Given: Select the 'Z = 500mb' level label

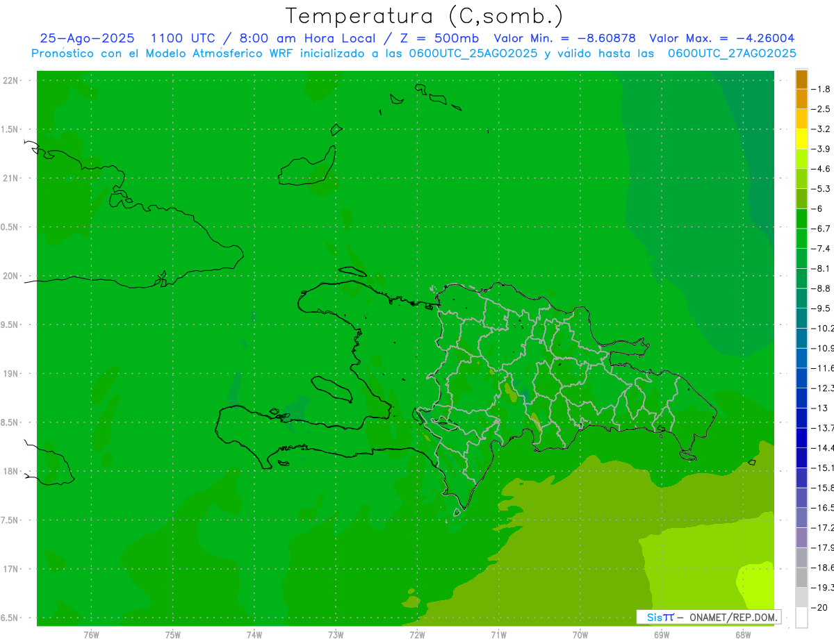Looking at the screenshot, I should click(439, 38).
